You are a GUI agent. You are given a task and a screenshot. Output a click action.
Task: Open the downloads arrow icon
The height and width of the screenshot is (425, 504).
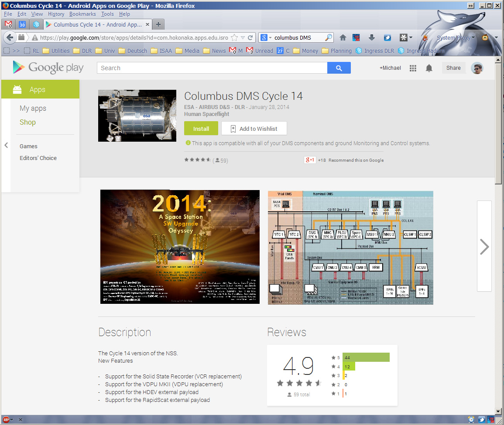click(372, 37)
